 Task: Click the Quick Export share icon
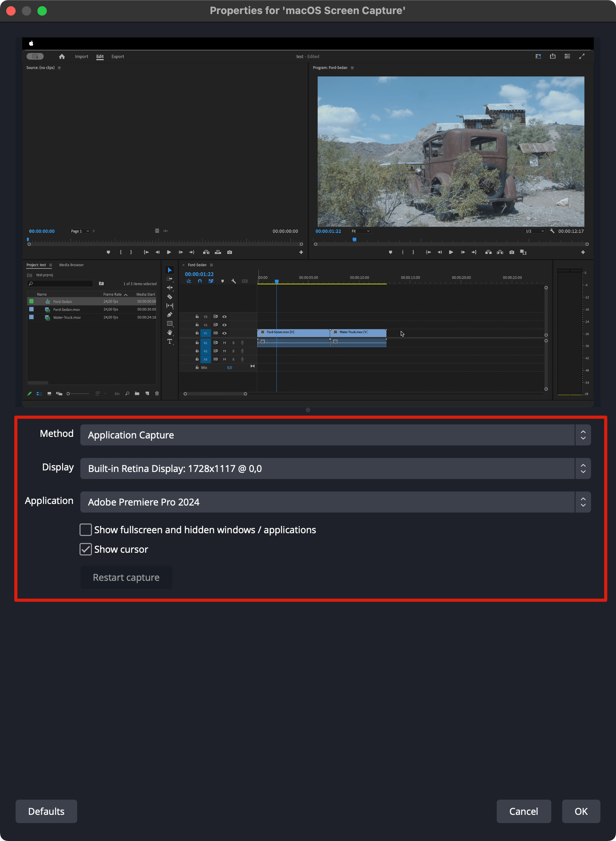(553, 57)
